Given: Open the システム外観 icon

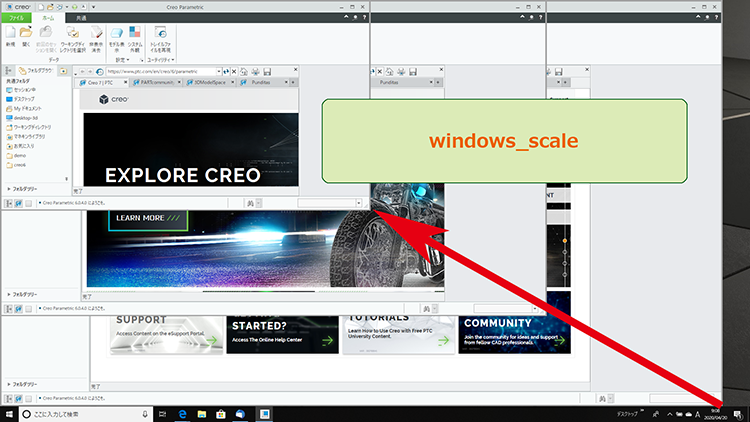Looking at the screenshot, I should pos(135,33).
